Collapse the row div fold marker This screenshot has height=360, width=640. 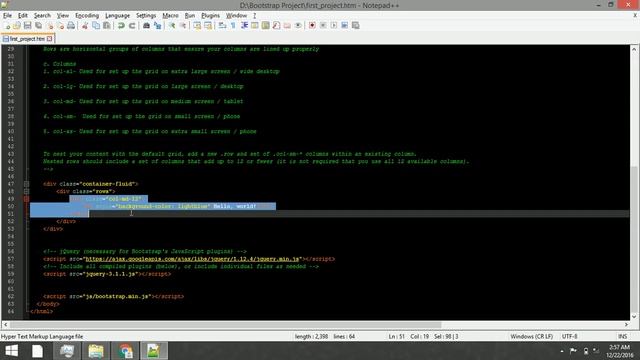pyautogui.click(x=27, y=191)
